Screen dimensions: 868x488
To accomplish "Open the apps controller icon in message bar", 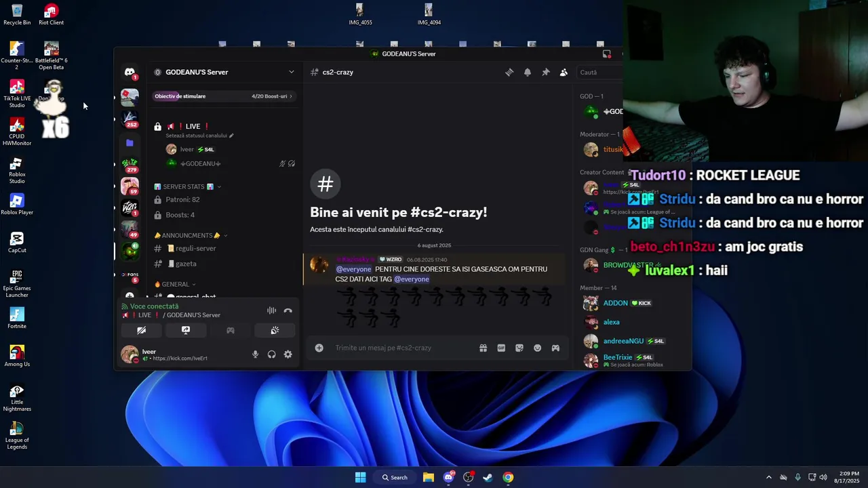I will (x=555, y=348).
